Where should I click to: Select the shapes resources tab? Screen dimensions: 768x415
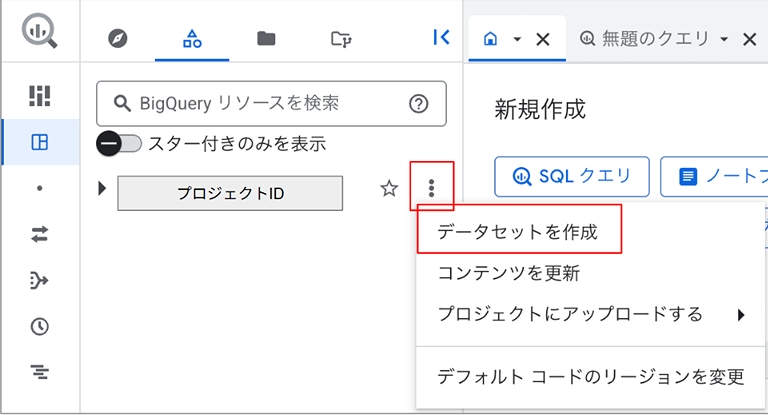tap(192, 38)
